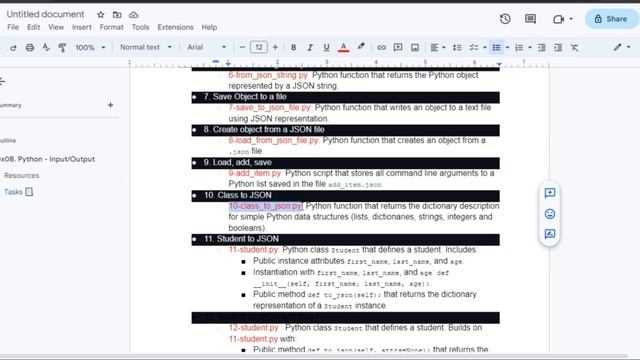
Task: Click the Share button
Action: click(611, 19)
